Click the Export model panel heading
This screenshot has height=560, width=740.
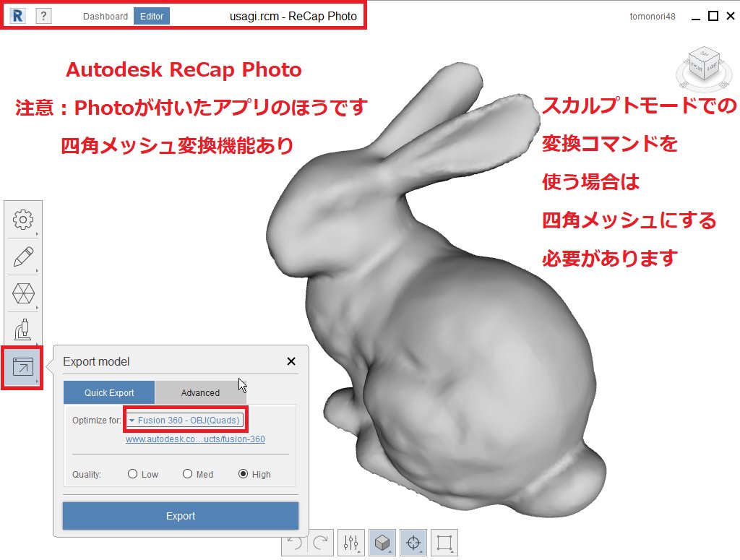pyautogui.click(x=96, y=361)
